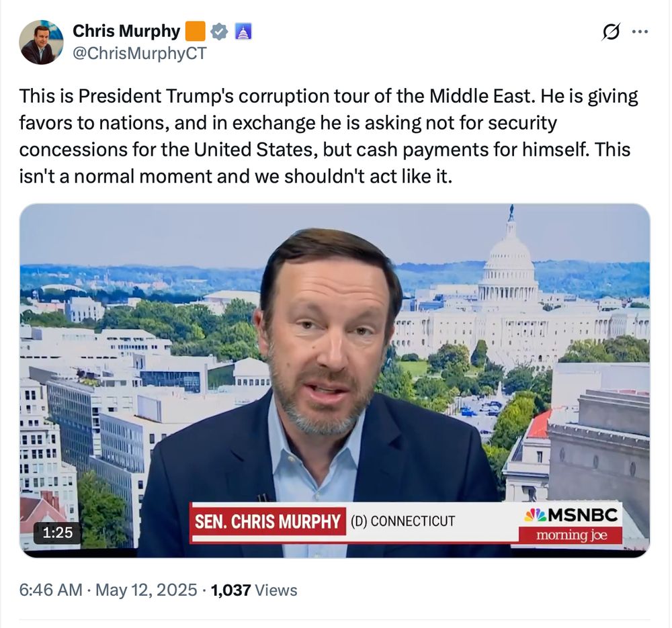
Task: Click the tweet text about corruption tour
Action: (329, 136)
